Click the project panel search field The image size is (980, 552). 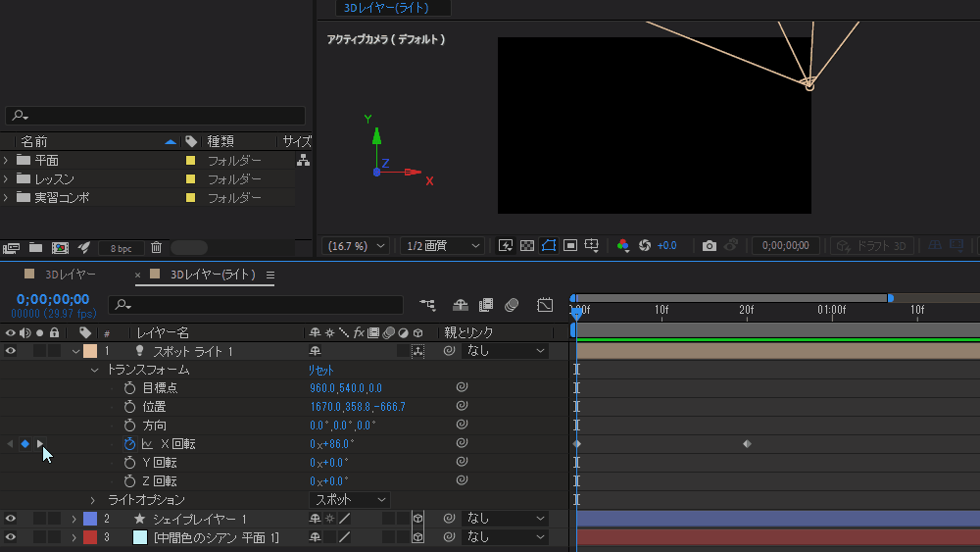tap(155, 115)
